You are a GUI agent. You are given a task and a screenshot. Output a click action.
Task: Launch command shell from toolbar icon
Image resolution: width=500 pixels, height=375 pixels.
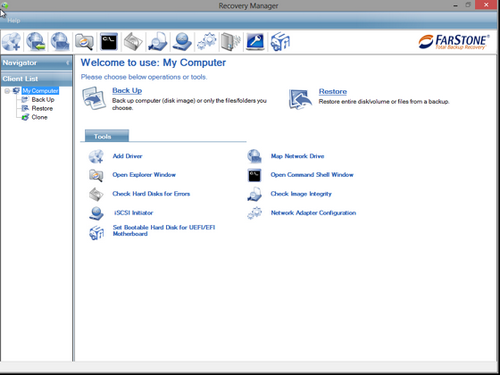point(109,42)
